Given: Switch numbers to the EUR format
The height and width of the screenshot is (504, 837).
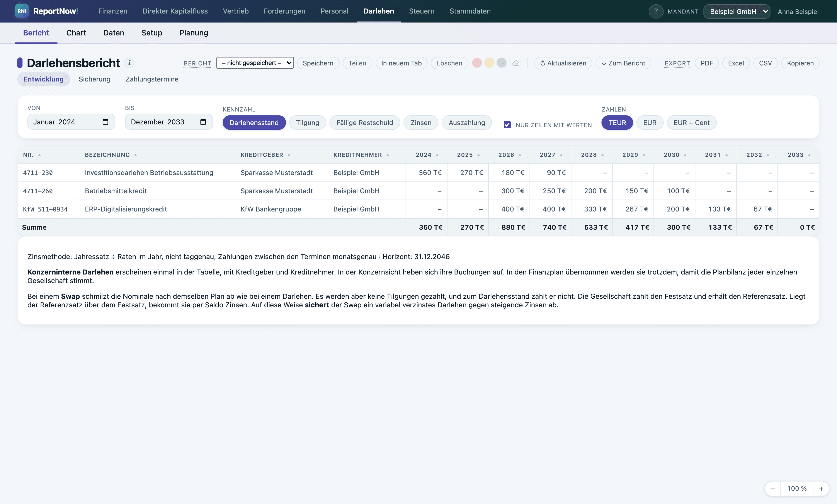Looking at the screenshot, I should click(650, 123).
